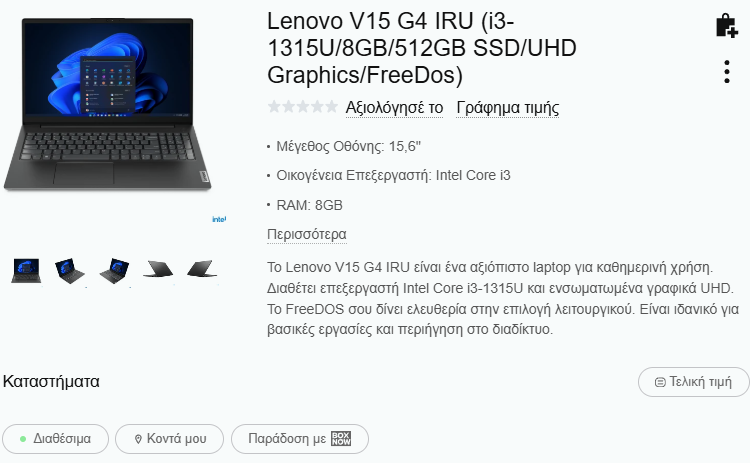
Task: Enable Τελική τιμή final price button
Action: point(694,382)
